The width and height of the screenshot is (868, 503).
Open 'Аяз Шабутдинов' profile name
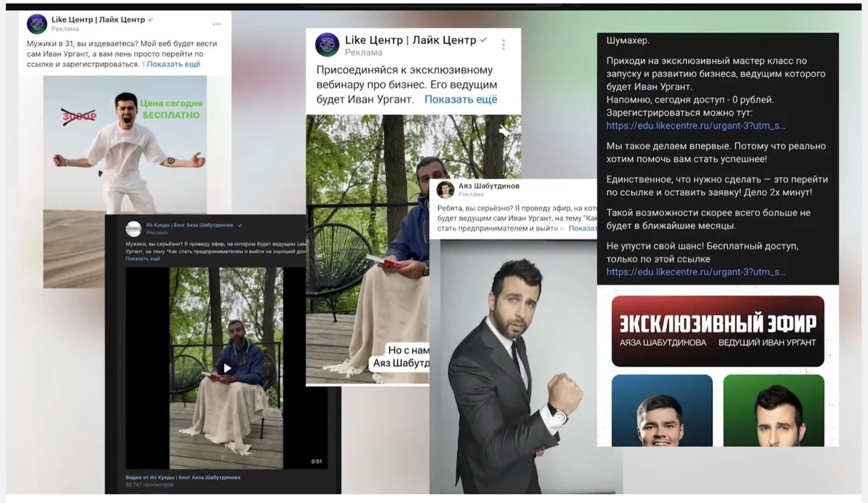pyautogui.click(x=488, y=186)
